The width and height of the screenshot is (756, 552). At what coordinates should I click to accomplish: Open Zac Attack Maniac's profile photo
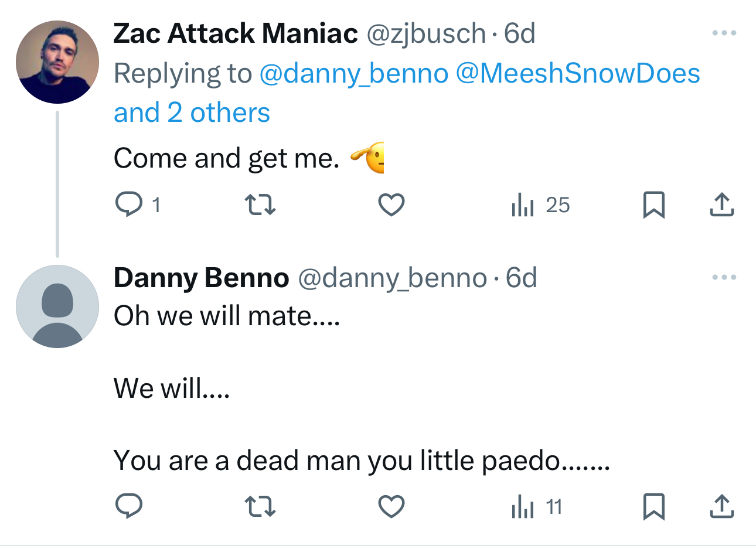(x=57, y=62)
